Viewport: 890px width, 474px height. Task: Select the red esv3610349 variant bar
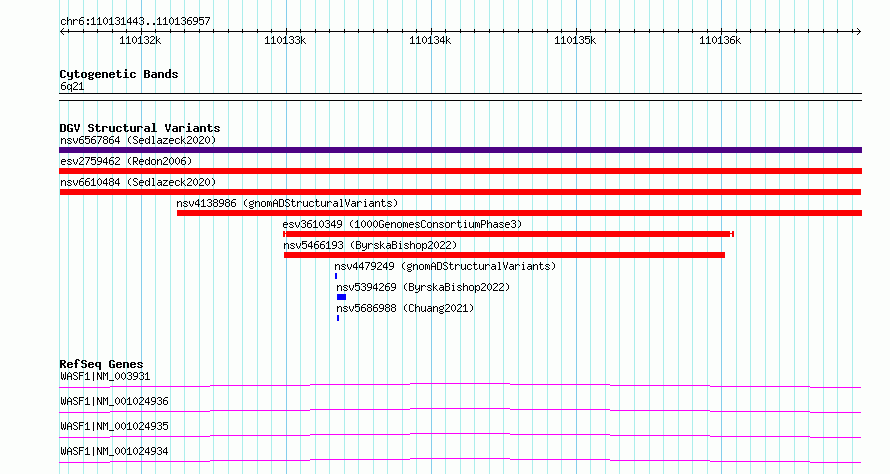(509, 234)
